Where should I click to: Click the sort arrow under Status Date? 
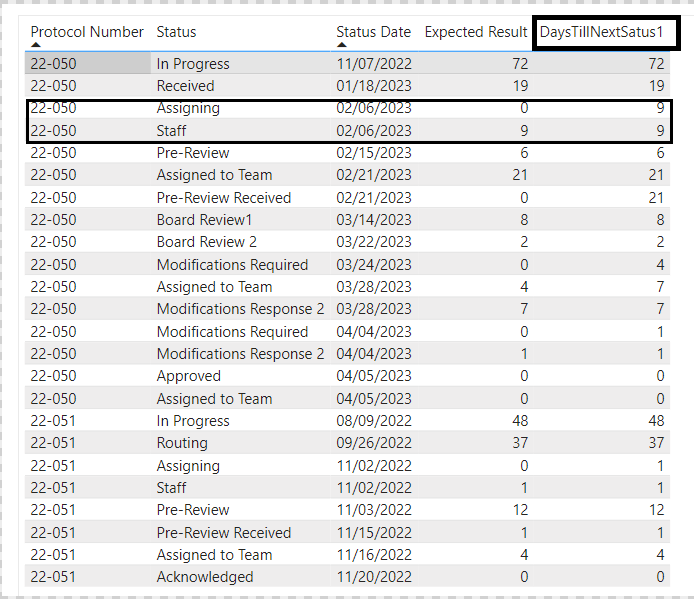342,45
